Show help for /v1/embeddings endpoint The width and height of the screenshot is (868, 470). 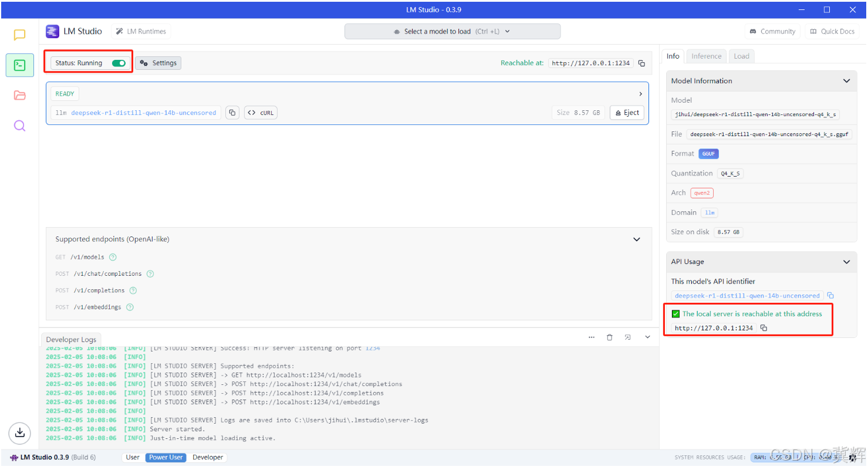point(130,307)
